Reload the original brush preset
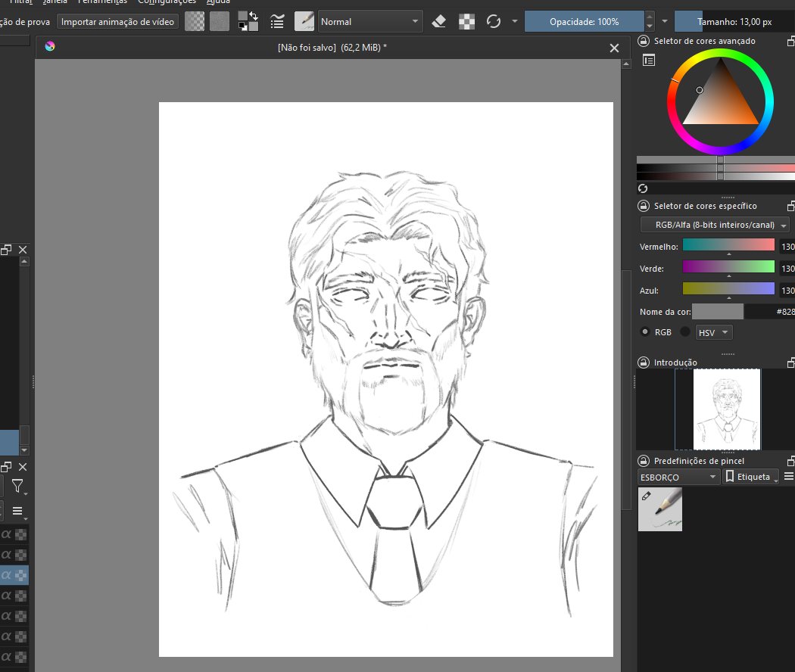 tap(494, 22)
